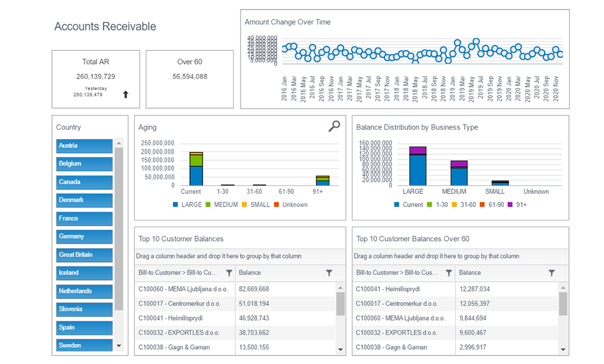Click the up arrow trend icon in Total AR
The width and height of the screenshot is (604, 364).
tap(126, 94)
